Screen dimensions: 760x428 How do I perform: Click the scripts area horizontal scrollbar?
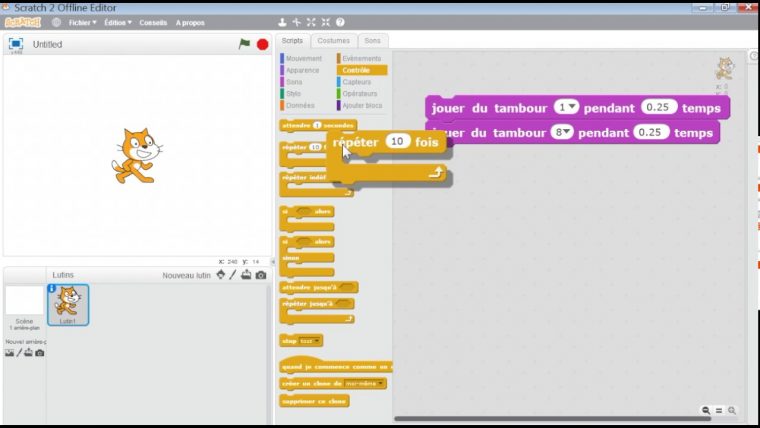[552, 418]
